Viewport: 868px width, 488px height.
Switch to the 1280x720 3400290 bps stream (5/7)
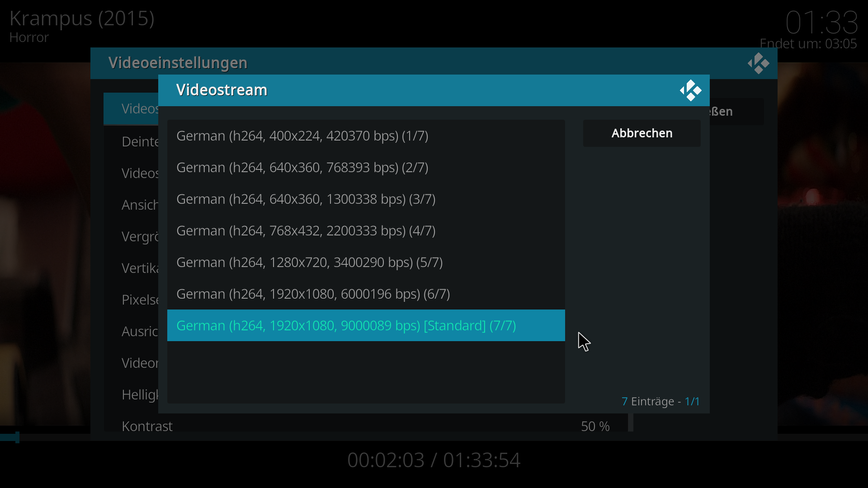point(366,262)
